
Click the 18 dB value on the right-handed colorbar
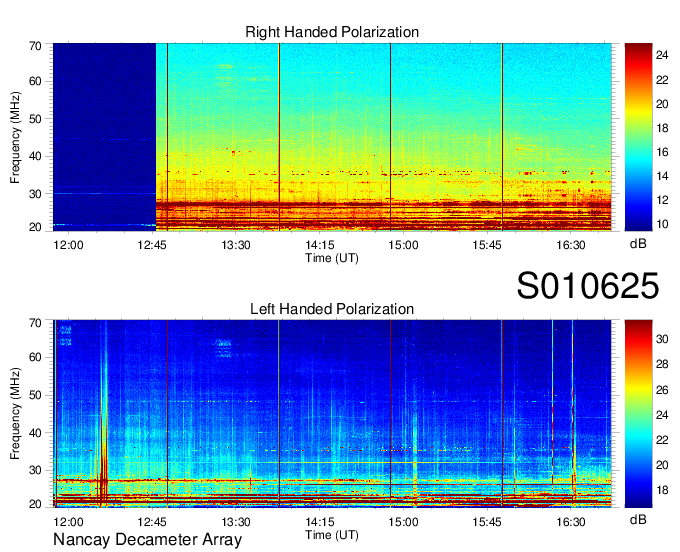pos(662,128)
